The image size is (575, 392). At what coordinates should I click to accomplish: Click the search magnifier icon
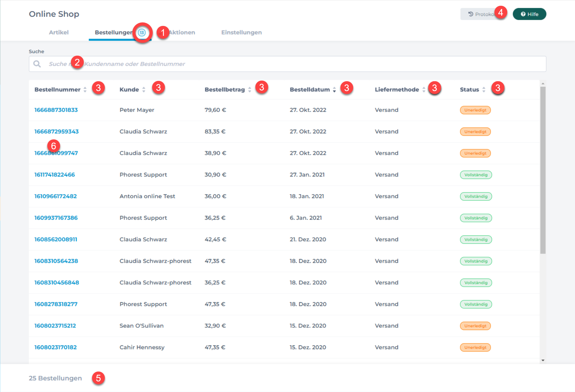click(x=37, y=64)
